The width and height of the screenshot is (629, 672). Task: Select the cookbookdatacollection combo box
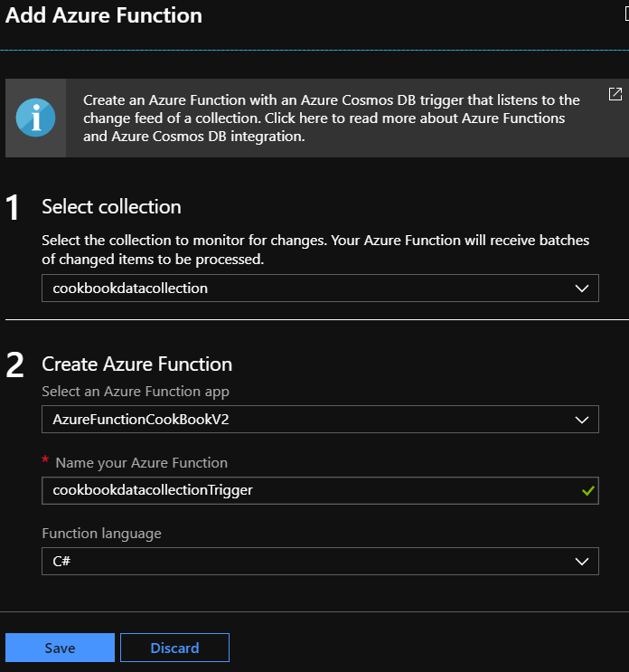coord(307,289)
